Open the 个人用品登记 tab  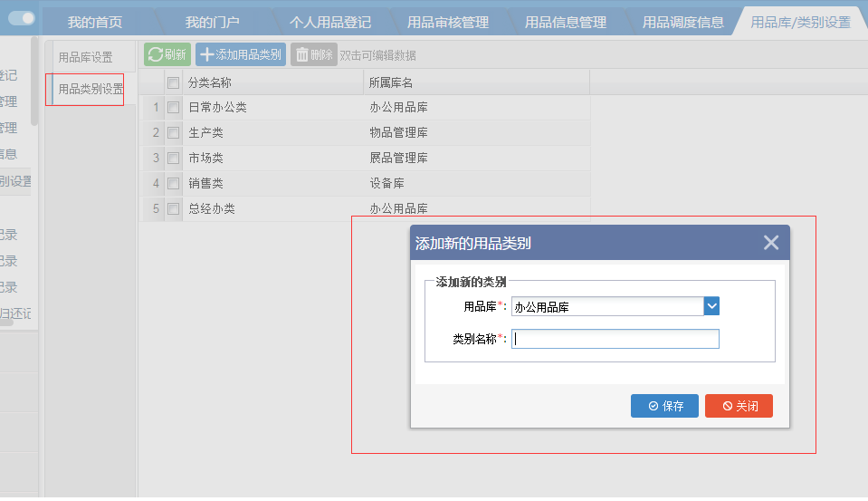click(329, 23)
